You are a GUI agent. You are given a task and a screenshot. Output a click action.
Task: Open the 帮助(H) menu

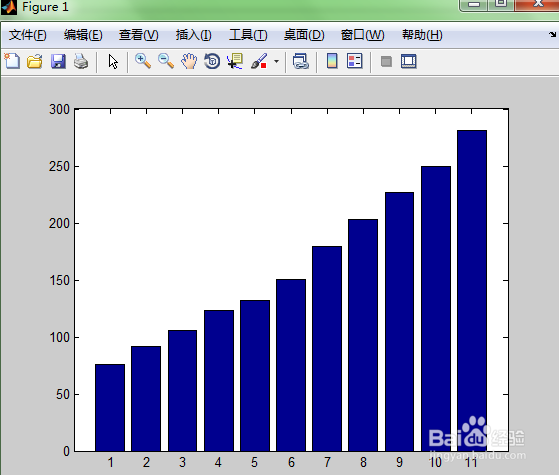[422, 35]
